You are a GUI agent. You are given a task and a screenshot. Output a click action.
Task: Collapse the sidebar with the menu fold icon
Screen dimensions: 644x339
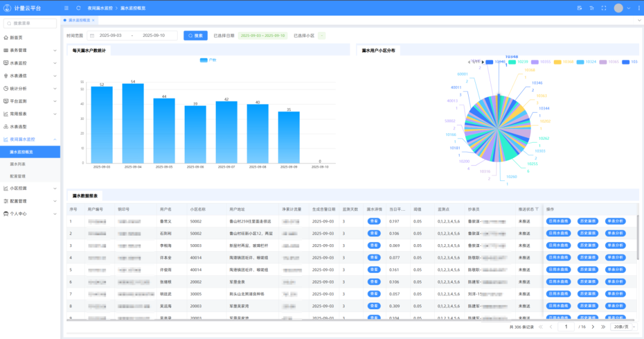click(66, 8)
